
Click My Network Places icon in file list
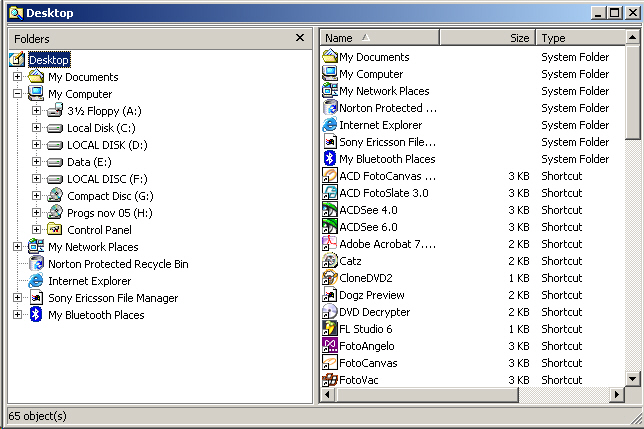click(330, 90)
